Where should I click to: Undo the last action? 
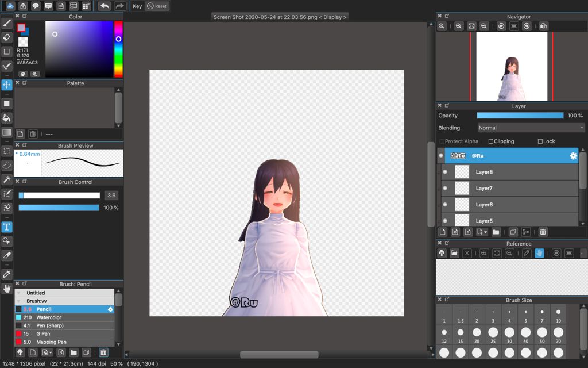(105, 6)
